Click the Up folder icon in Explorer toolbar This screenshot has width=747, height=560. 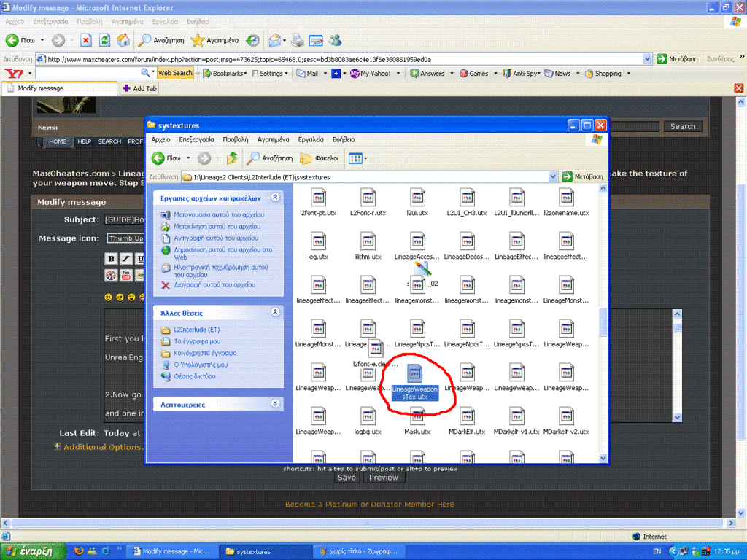(232, 158)
